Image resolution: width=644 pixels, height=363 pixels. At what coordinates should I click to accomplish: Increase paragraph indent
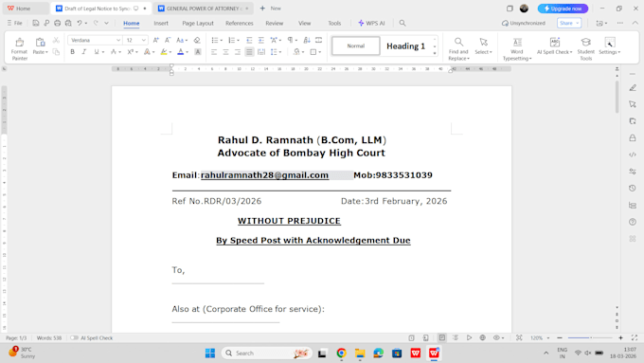click(x=260, y=40)
